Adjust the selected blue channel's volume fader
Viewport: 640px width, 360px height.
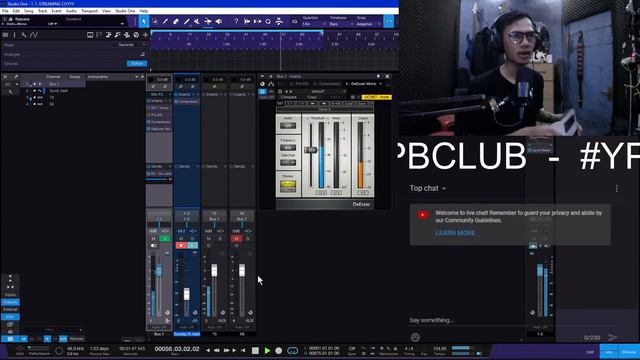click(187, 294)
